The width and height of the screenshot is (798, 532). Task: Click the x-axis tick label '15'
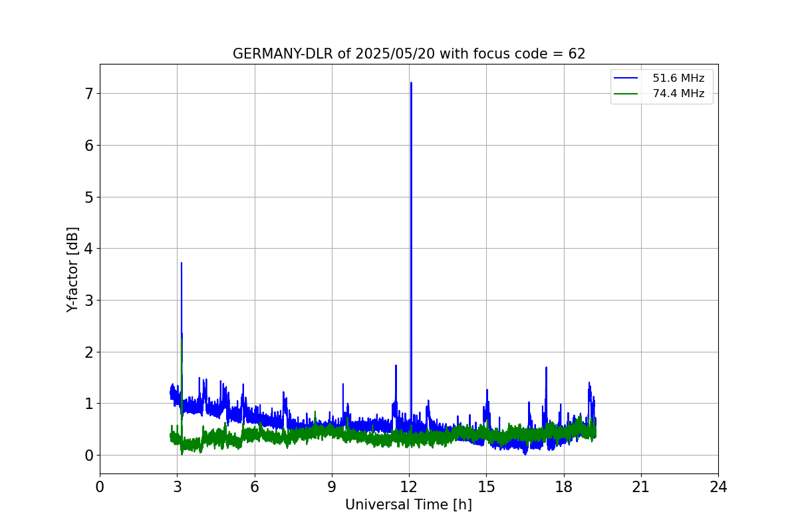click(x=486, y=487)
